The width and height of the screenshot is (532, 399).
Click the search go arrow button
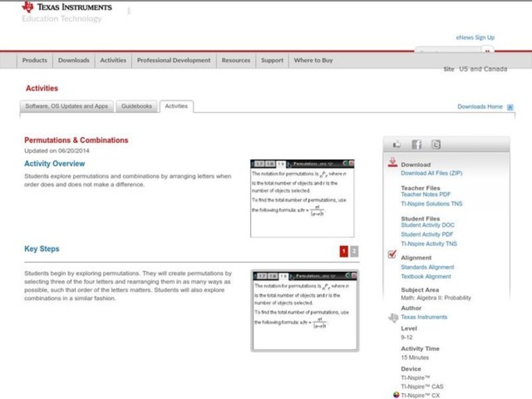(488, 50)
